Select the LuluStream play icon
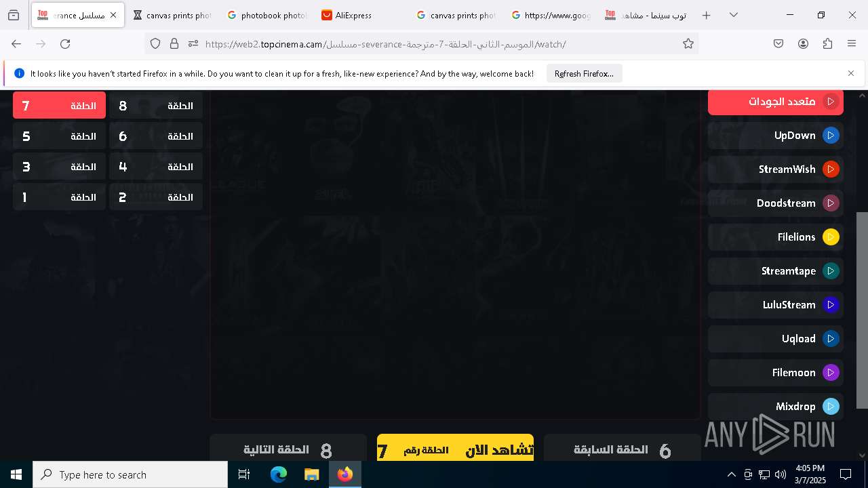The image size is (868, 488). [x=831, y=305]
